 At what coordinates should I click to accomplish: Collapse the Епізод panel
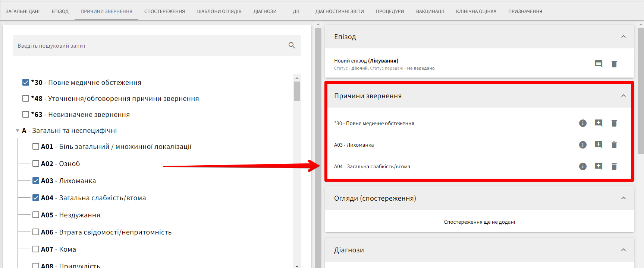623,36
